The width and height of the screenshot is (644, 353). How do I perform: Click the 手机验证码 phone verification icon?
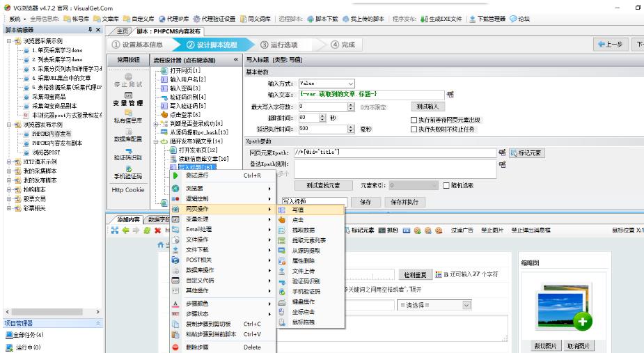click(x=128, y=169)
